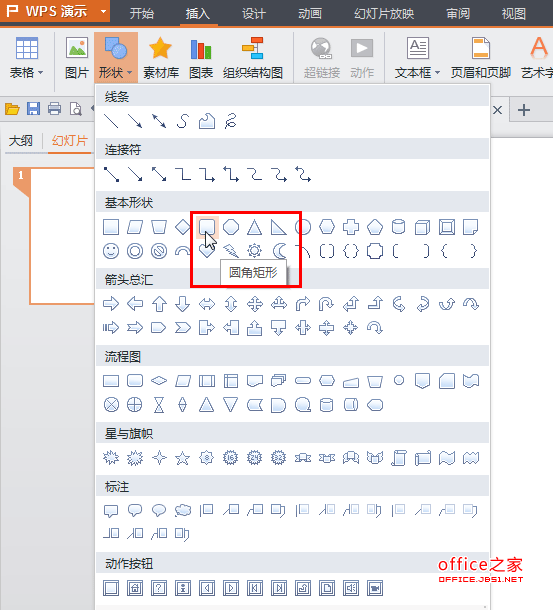Screen dimensions: 553x610
Task: Open the 文本框 text box dropdown
Action: click(417, 58)
